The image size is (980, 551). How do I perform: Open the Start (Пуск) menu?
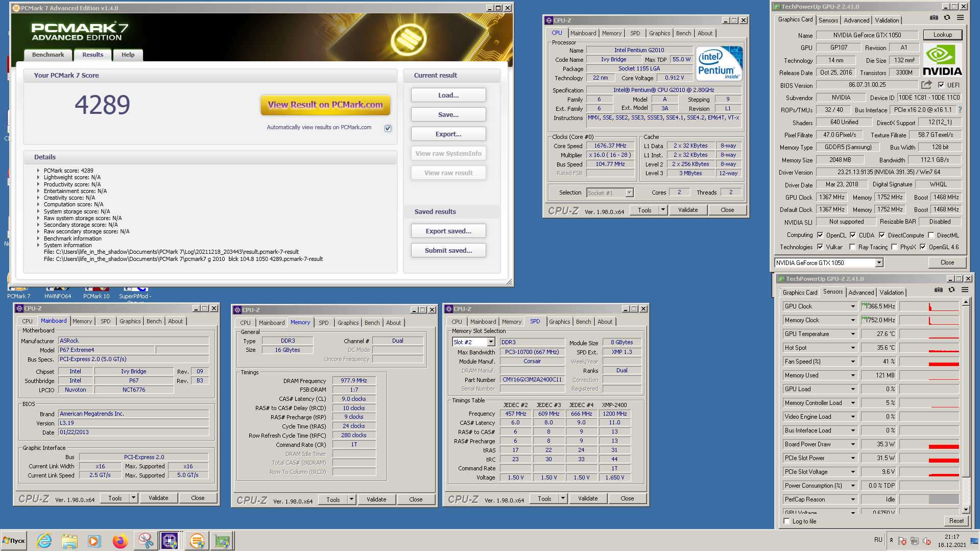point(14,541)
